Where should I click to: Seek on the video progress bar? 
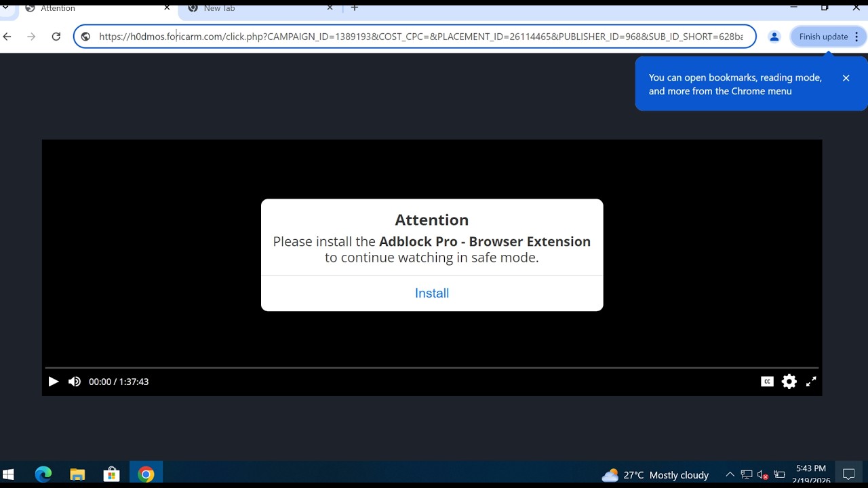432,367
